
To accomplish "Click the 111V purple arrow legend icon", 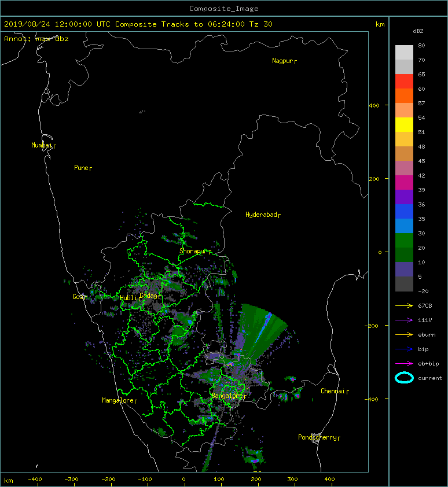I will click(404, 320).
